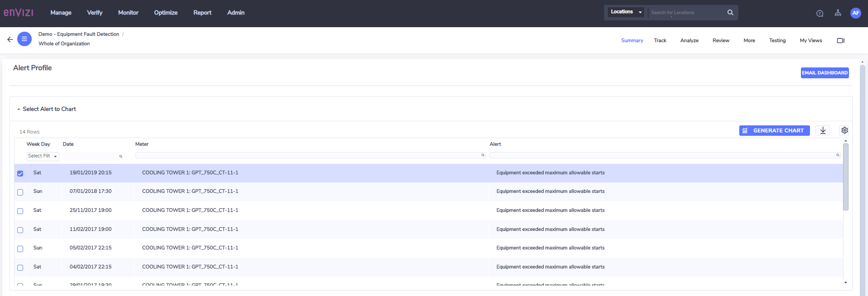Sort by the Date column header
The image size is (868, 296).
click(68, 144)
